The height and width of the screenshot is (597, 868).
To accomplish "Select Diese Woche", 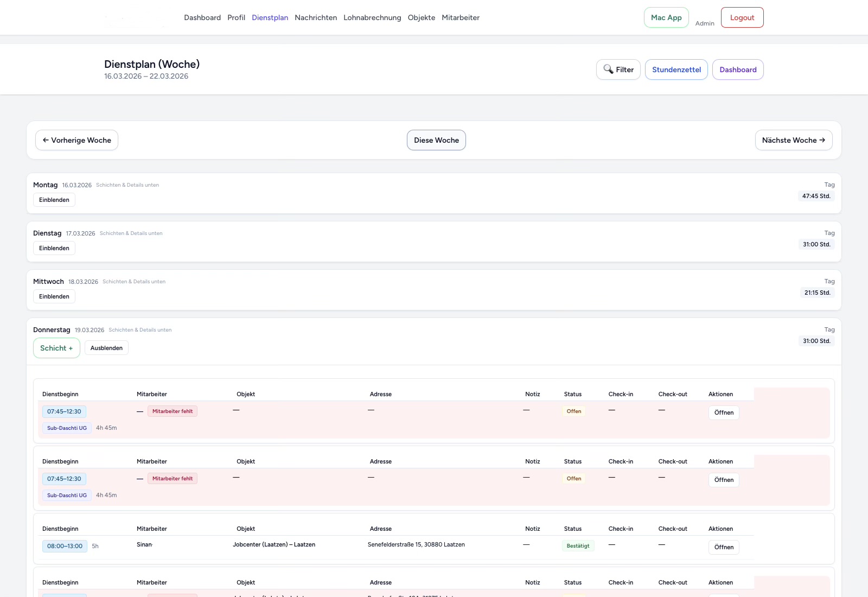I will 436,140.
